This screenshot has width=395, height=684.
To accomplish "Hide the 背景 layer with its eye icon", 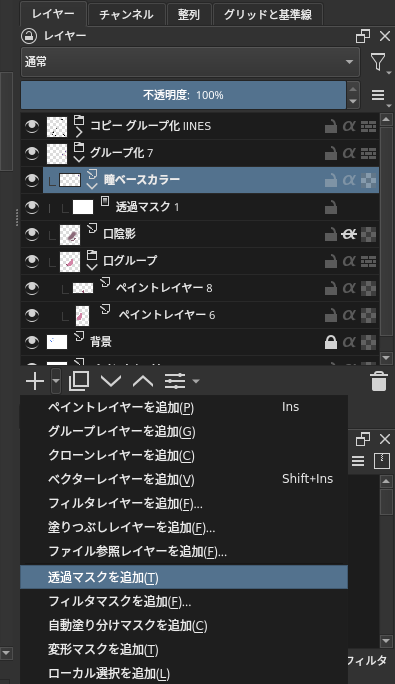I will [32, 342].
